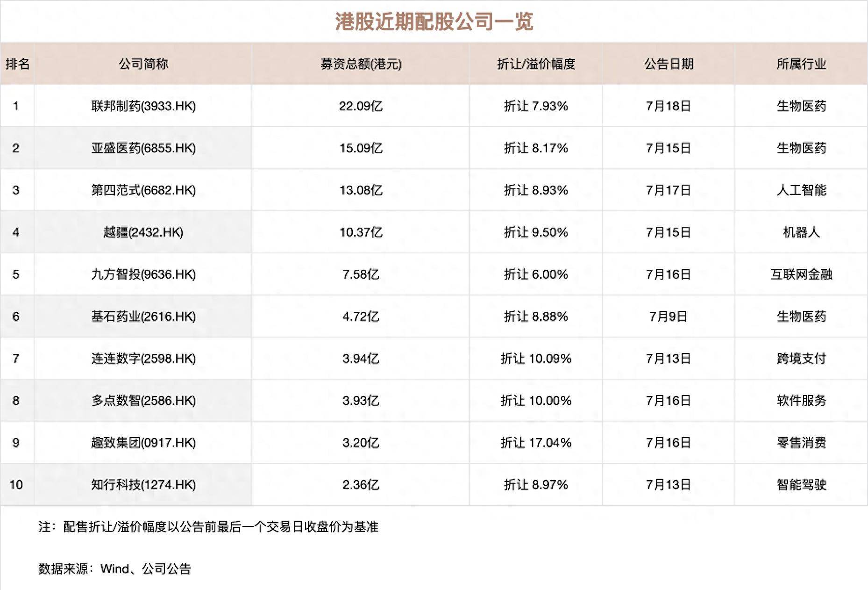868x590 pixels.
Task: Click the 折让 8.88% discount cell
Action: click(536, 317)
